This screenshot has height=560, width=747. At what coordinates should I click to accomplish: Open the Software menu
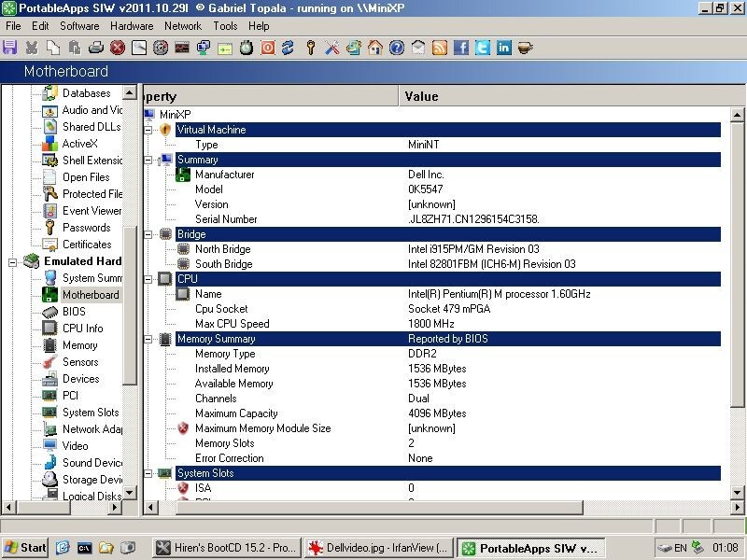[79, 26]
